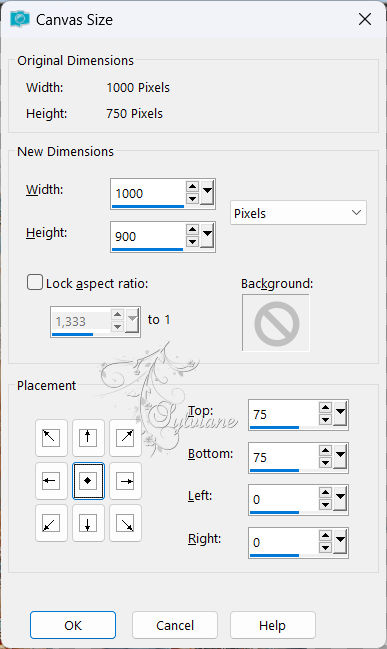
Task: Click OK to apply canvas size
Action: coord(73,625)
